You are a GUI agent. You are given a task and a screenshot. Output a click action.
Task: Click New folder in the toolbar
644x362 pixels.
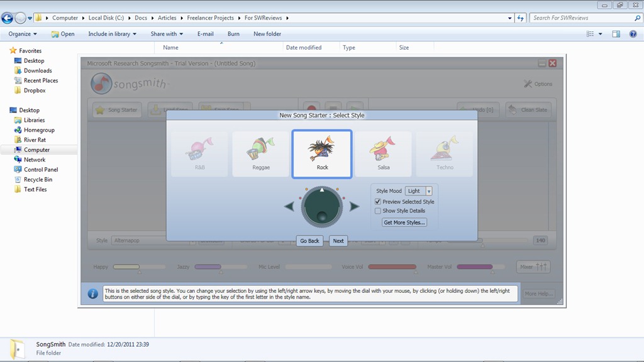point(267,34)
